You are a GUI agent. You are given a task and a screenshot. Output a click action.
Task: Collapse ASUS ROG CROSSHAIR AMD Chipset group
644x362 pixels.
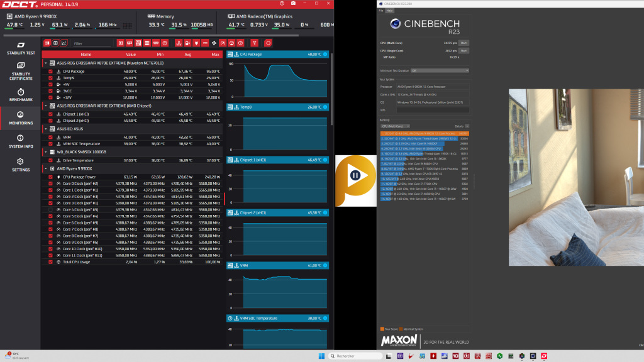pyautogui.click(x=45, y=106)
